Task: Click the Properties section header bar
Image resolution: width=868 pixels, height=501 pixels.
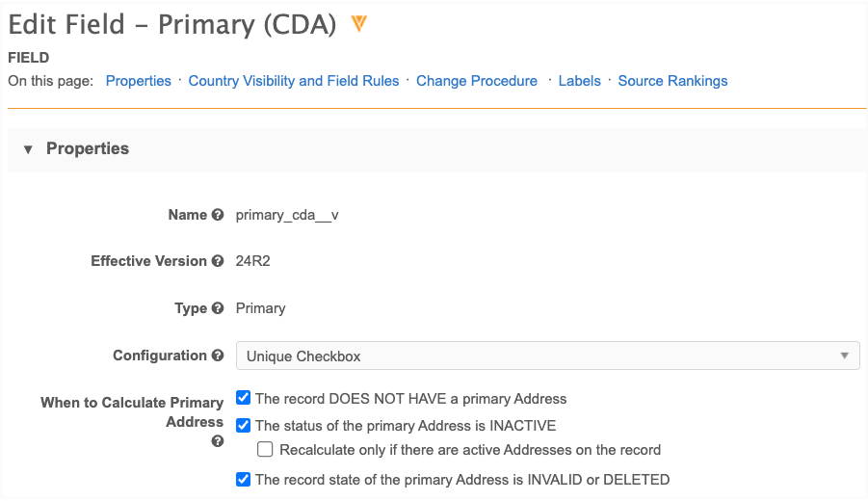Action: pos(434,149)
